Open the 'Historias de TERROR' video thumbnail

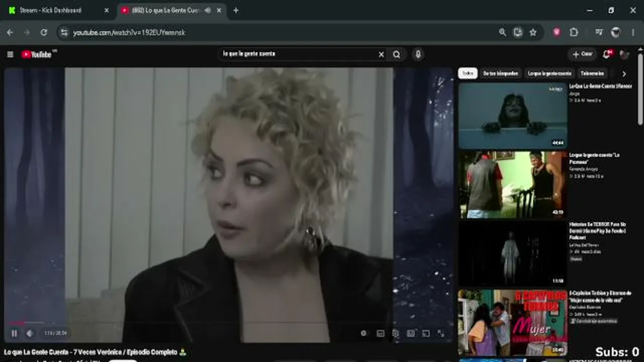tap(513, 253)
